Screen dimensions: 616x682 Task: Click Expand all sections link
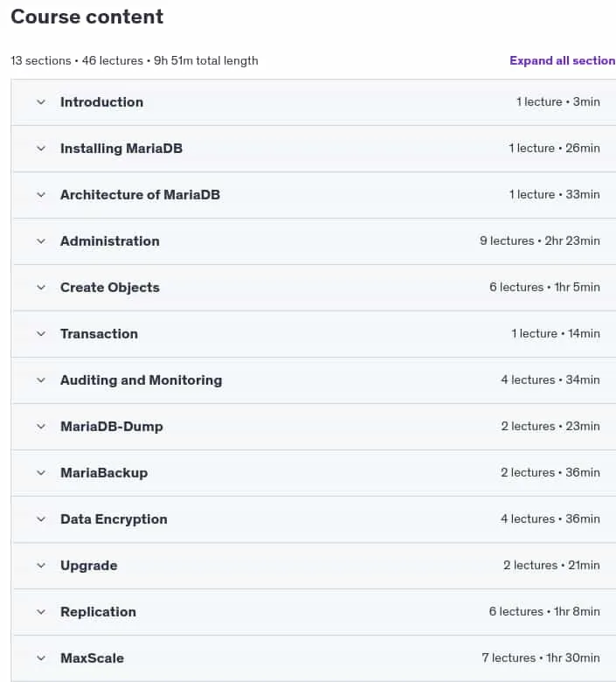563,60
